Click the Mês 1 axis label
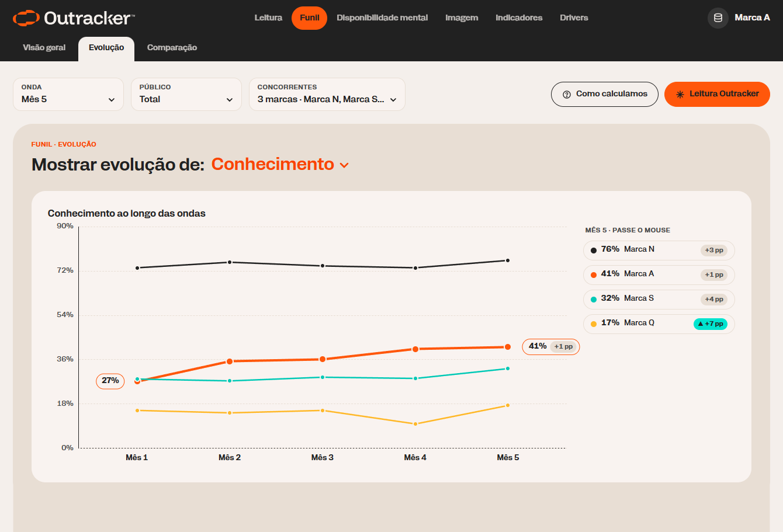 pyautogui.click(x=137, y=458)
